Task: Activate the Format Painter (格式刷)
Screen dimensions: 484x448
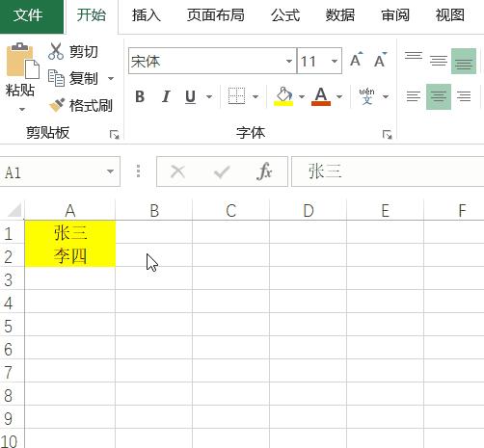Action: 80,105
